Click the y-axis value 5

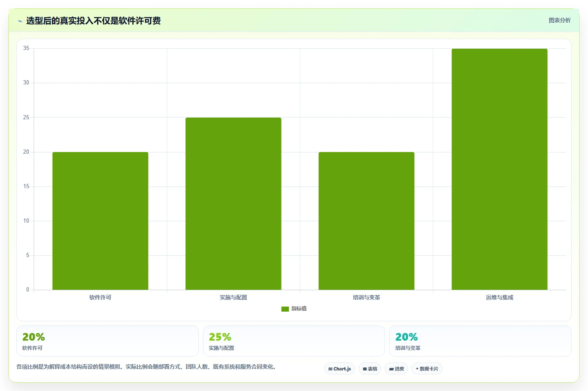click(28, 255)
